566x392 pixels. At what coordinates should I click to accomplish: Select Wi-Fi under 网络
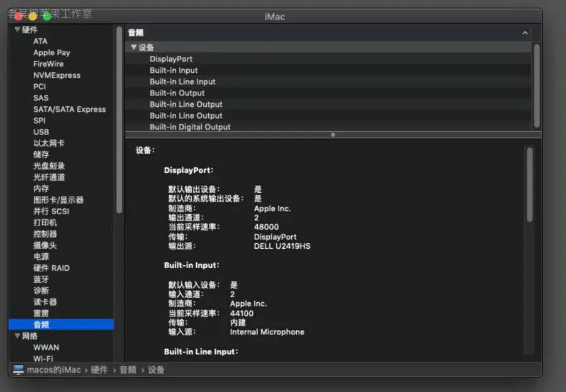coord(43,359)
